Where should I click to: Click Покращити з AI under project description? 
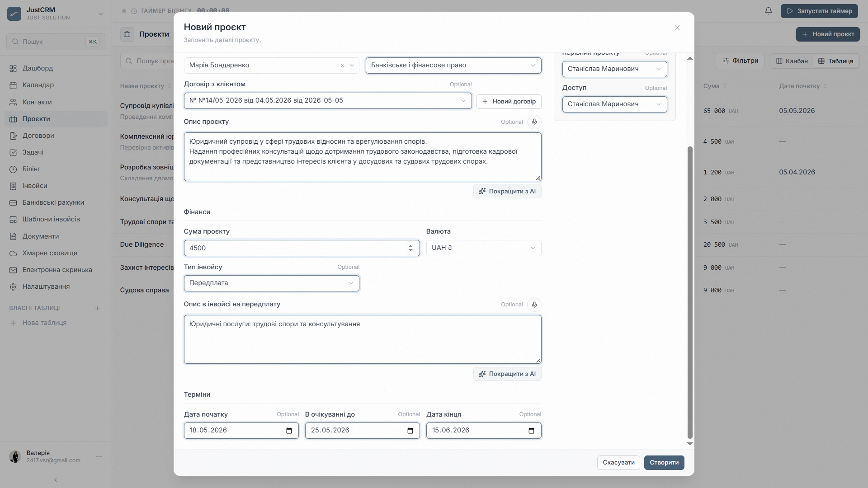point(507,191)
